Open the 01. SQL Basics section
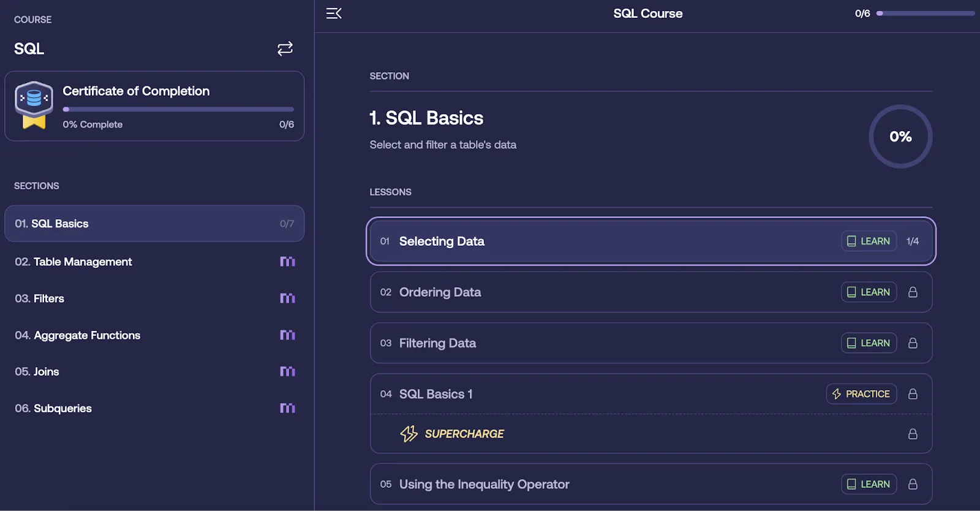The width and height of the screenshot is (980, 511). coord(154,224)
